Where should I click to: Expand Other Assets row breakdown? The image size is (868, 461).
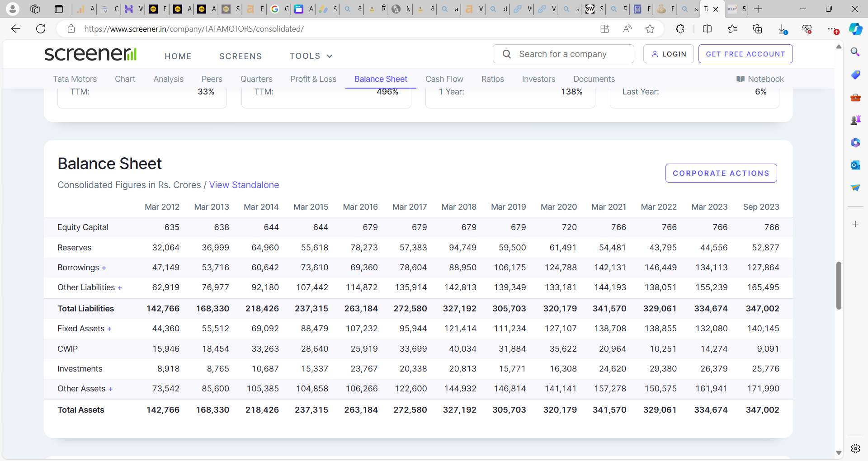coord(110,389)
